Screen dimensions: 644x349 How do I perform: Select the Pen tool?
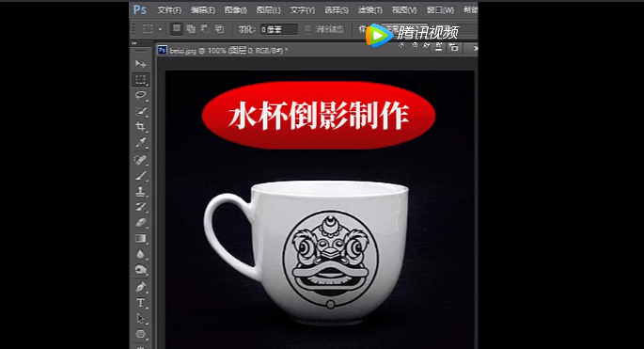click(140, 287)
